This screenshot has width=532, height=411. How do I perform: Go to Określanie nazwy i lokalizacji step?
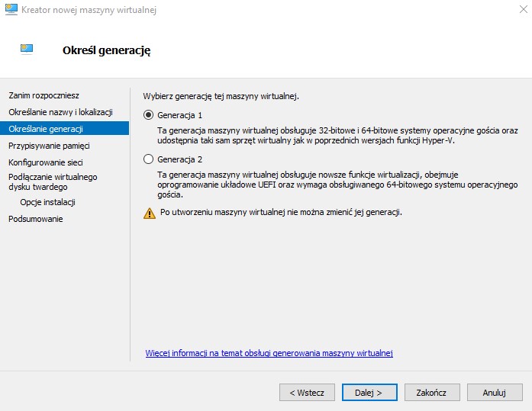pos(60,112)
